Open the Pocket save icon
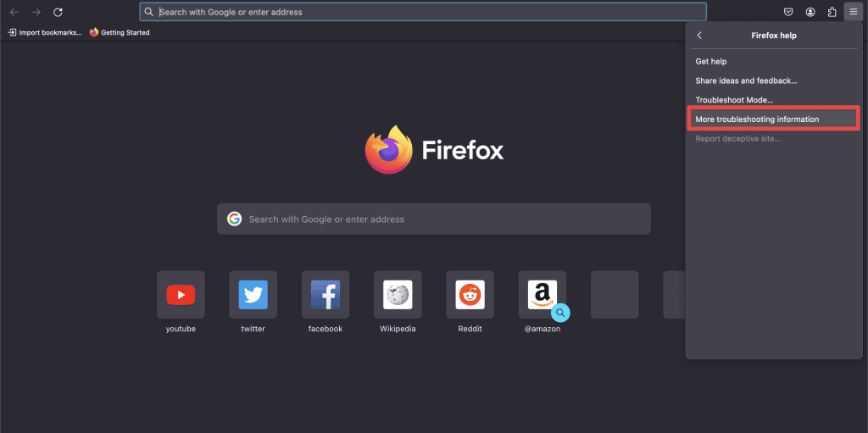 pyautogui.click(x=789, y=12)
